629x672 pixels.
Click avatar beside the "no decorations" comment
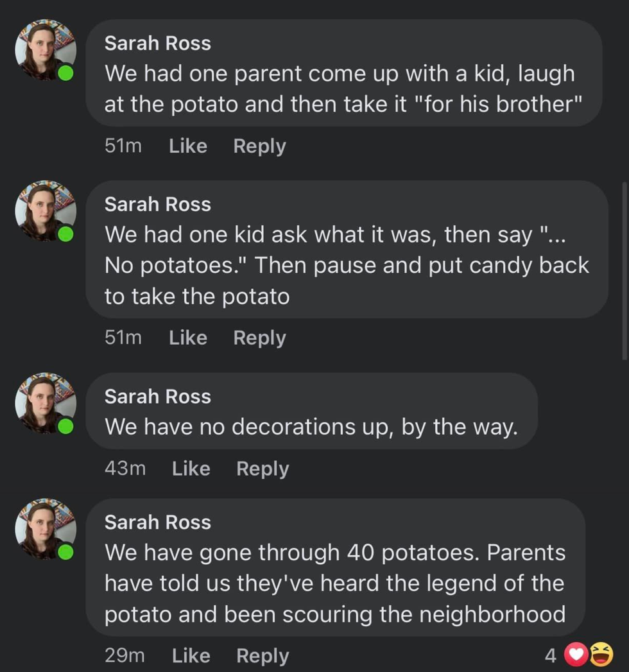click(x=46, y=403)
